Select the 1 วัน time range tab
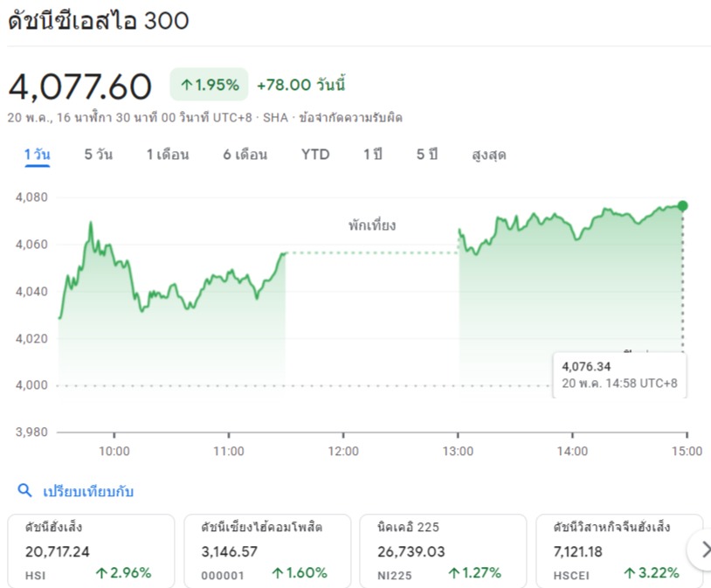Screen dimensions: 711x588 pos(38,156)
